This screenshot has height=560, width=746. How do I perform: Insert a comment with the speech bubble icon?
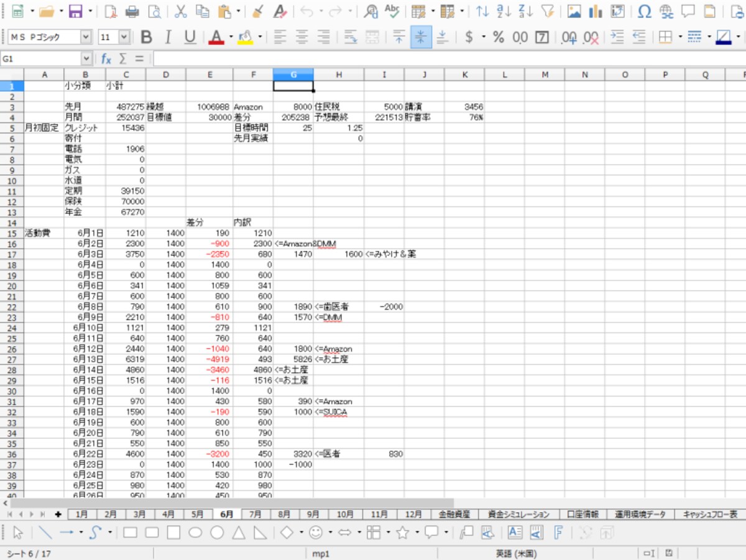click(x=688, y=11)
